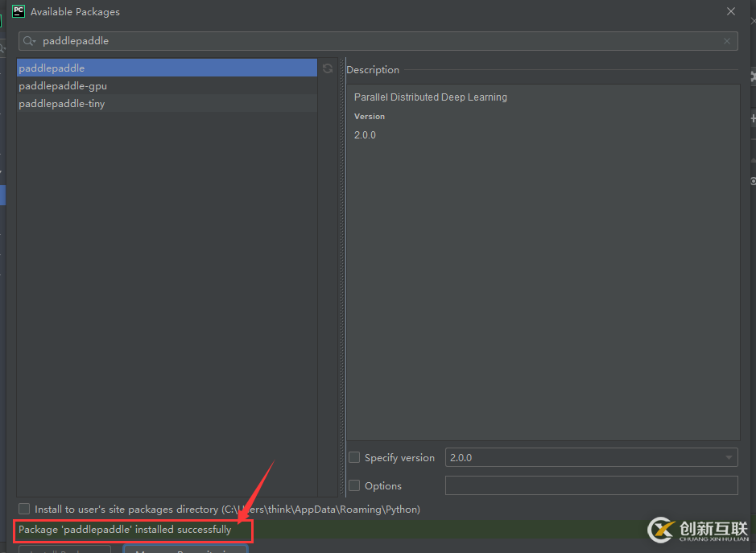Open the version 2.0.0 dropdown
The width and height of the screenshot is (756, 553).
pos(591,457)
